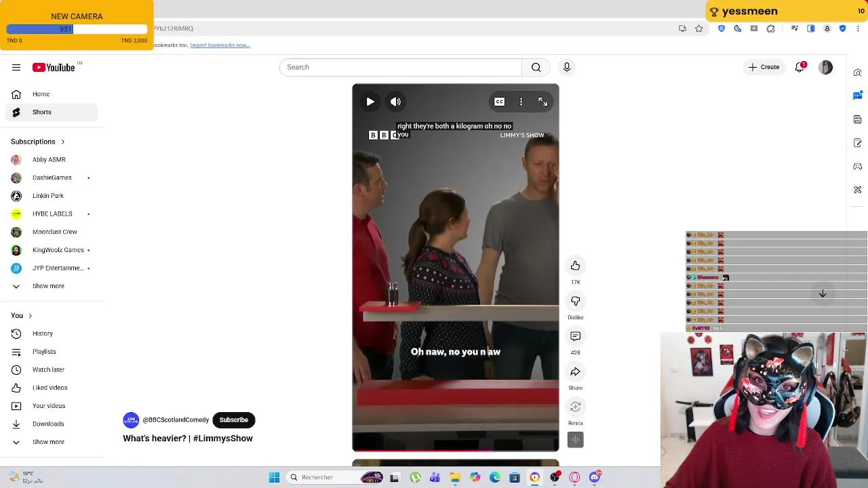This screenshot has height=488, width=868.
Task: Click the #LimmysShow video title
Action: 188,439
